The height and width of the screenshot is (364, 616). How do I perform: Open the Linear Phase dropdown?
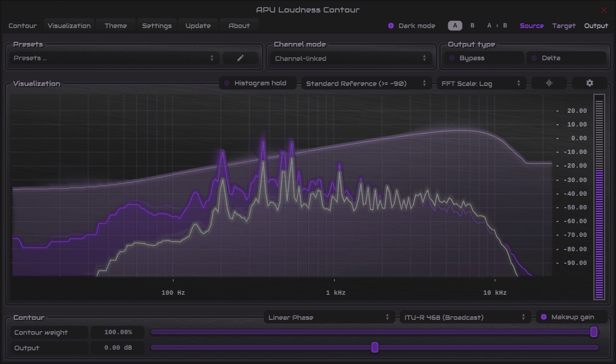coord(328,317)
